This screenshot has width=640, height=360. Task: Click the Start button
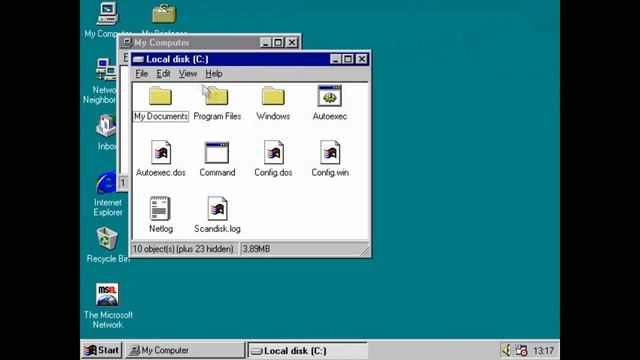[x=102, y=350]
